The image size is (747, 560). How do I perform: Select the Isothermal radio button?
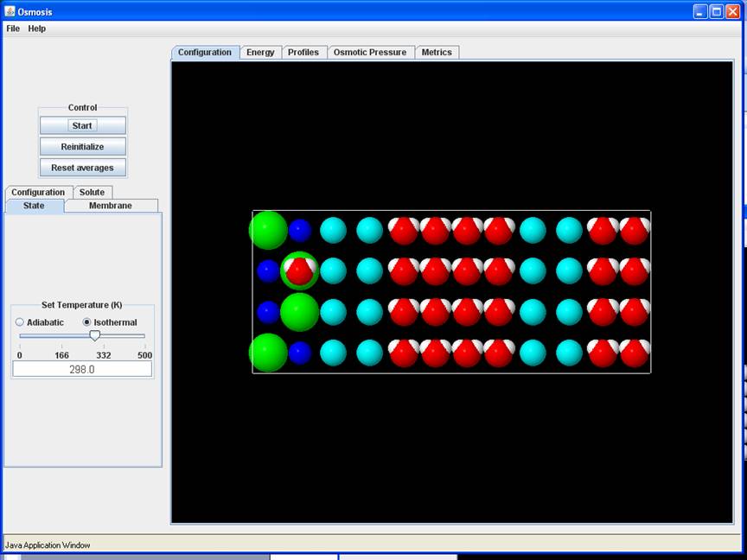(x=86, y=322)
